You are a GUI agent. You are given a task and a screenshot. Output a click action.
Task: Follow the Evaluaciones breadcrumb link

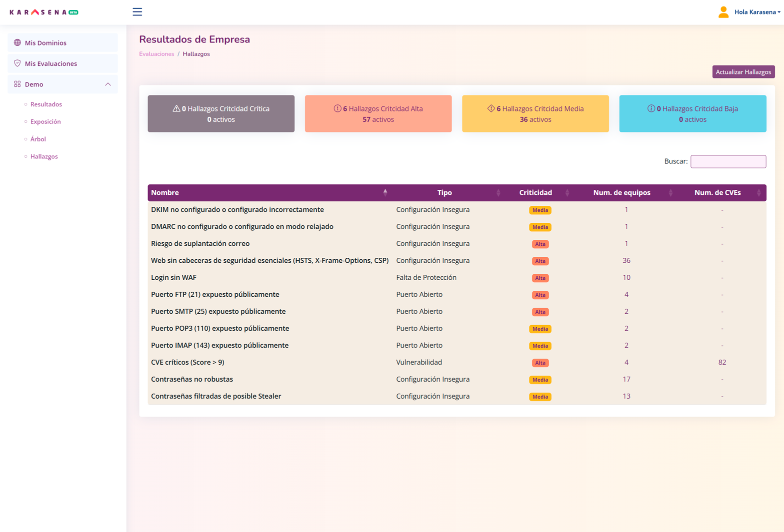pyautogui.click(x=156, y=54)
